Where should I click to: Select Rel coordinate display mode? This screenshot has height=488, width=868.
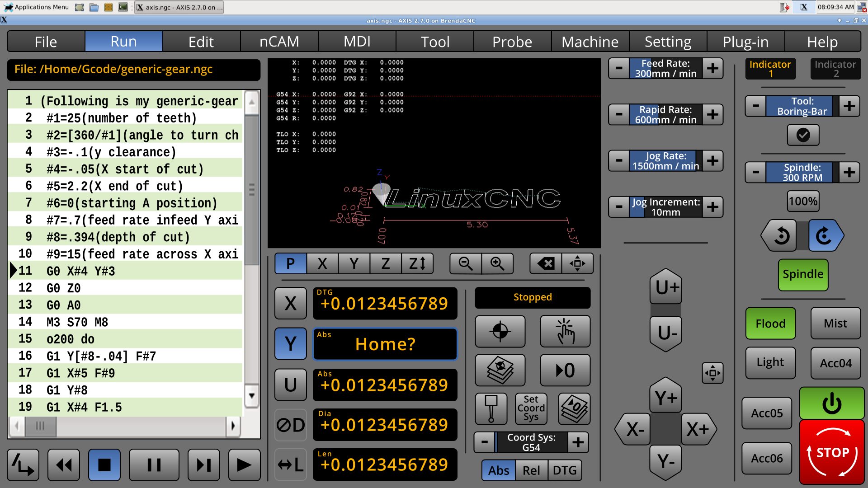pos(531,470)
